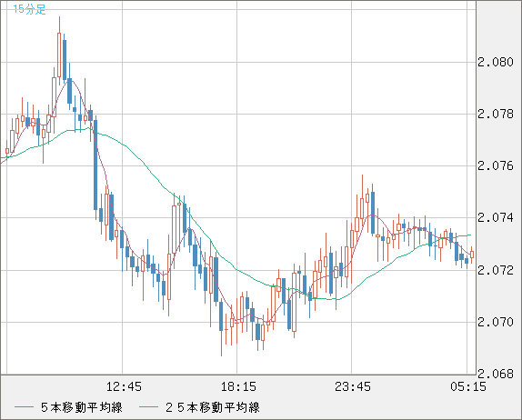Click the purple 5-bar moving average legend line
This screenshot has width=522, height=420.
pos(25,407)
